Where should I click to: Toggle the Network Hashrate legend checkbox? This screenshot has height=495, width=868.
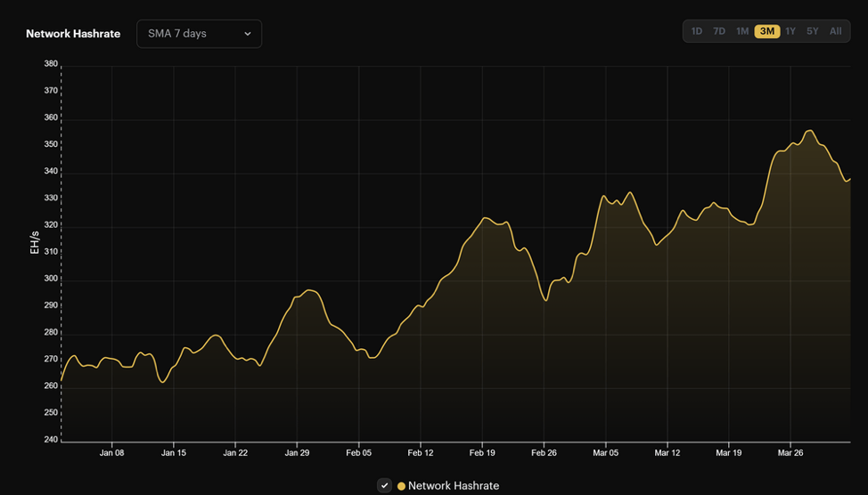384,485
